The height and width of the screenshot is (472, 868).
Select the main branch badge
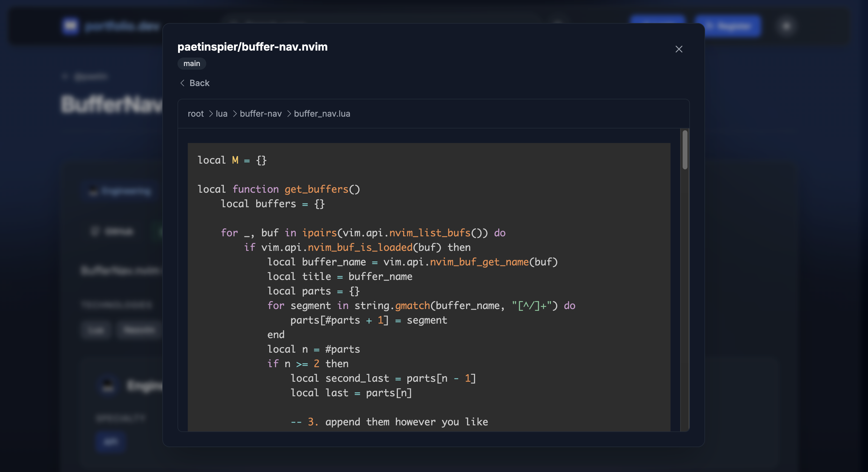[x=191, y=63]
